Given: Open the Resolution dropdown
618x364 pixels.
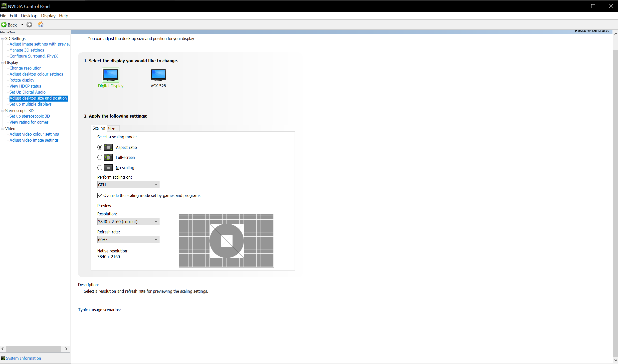Looking at the screenshot, I should coord(128,221).
